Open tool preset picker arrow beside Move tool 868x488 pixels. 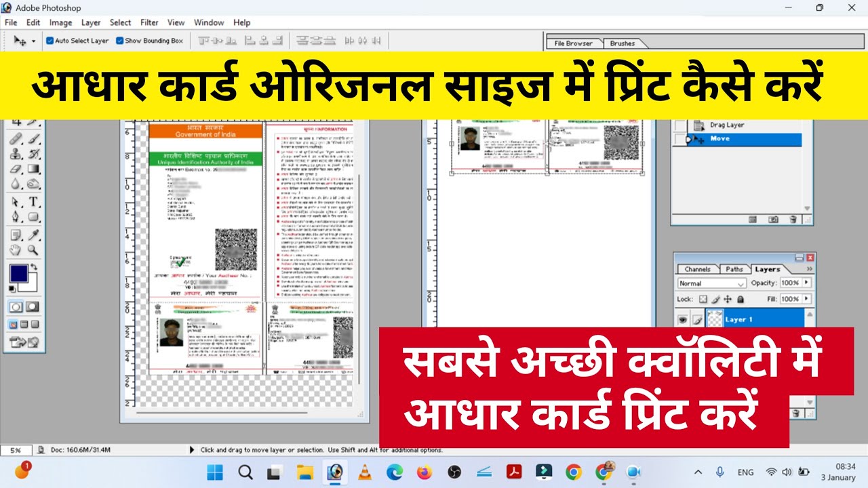tap(33, 41)
